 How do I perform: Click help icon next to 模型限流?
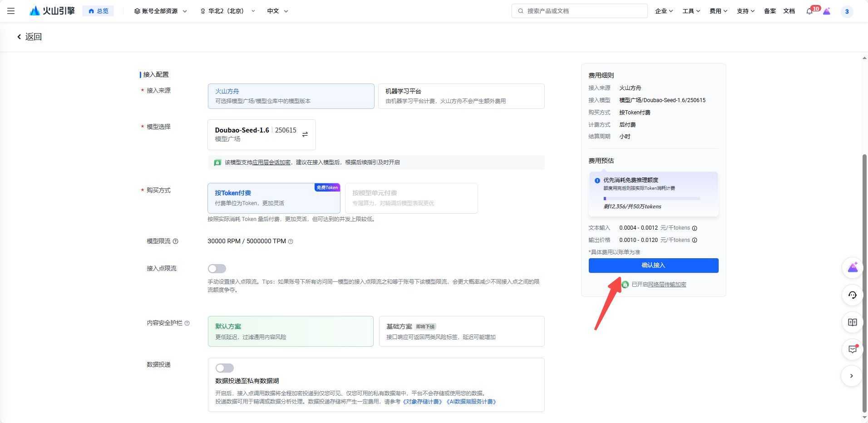pyautogui.click(x=176, y=241)
